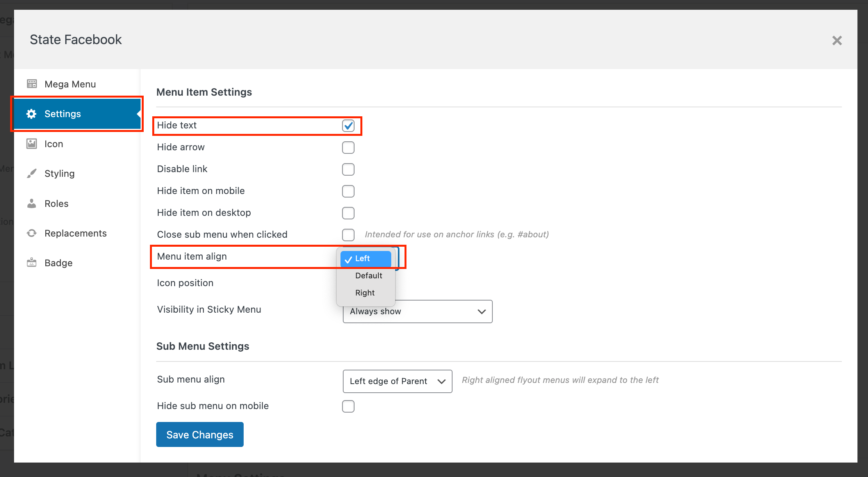Click the Icon tab image icon

point(32,144)
